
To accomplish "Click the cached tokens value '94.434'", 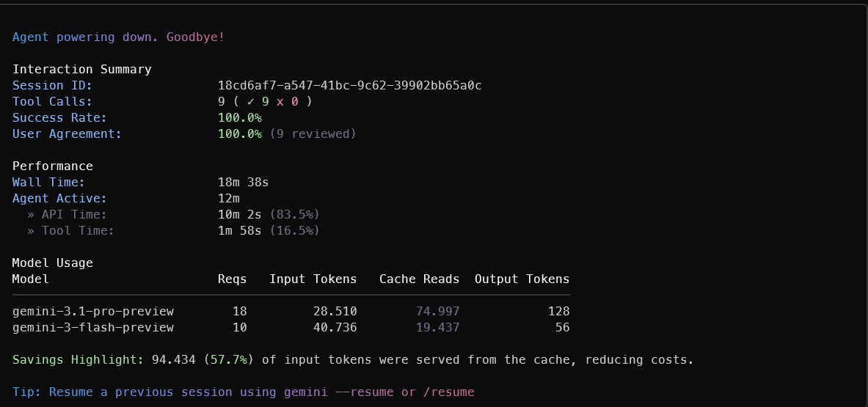I will click(x=174, y=360).
